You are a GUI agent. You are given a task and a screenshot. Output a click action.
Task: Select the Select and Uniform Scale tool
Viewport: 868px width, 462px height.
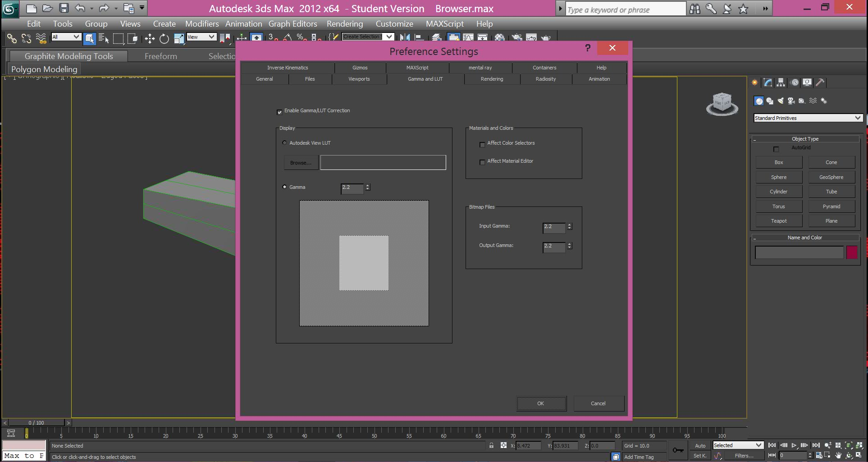click(179, 39)
